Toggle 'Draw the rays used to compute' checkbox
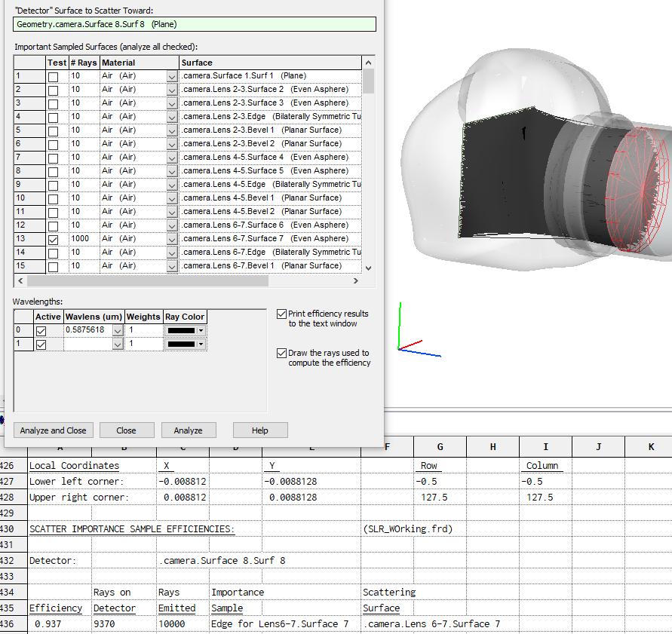This screenshot has height=634, width=672. (x=282, y=353)
